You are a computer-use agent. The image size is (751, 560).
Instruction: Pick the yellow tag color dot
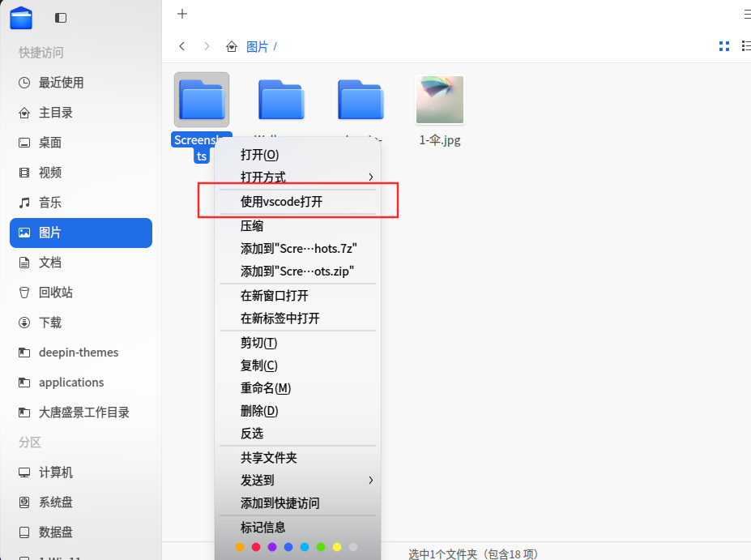(x=337, y=547)
